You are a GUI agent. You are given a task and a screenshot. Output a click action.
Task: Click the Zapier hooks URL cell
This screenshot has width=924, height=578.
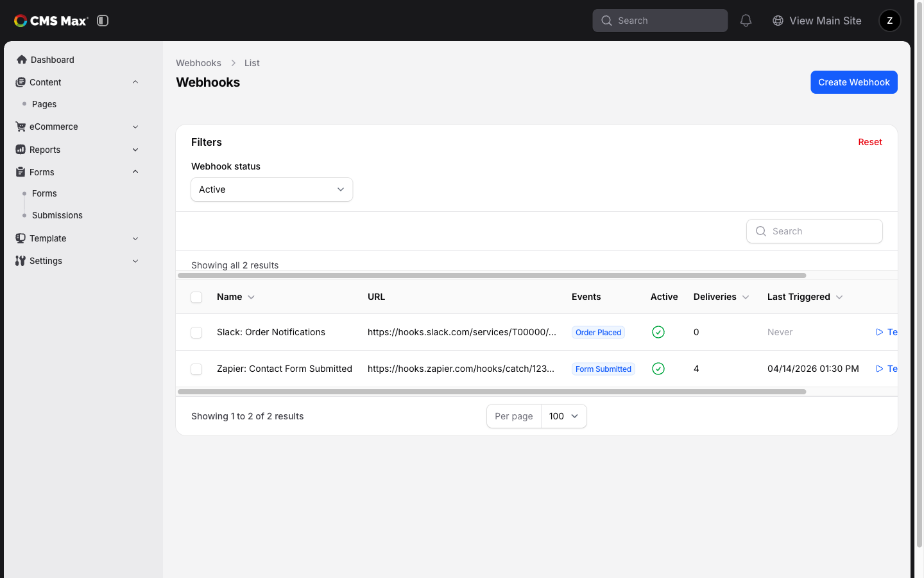[461, 369]
